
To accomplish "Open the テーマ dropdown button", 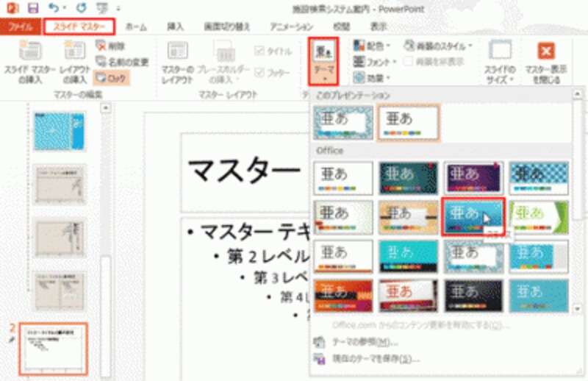I will tap(323, 61).
